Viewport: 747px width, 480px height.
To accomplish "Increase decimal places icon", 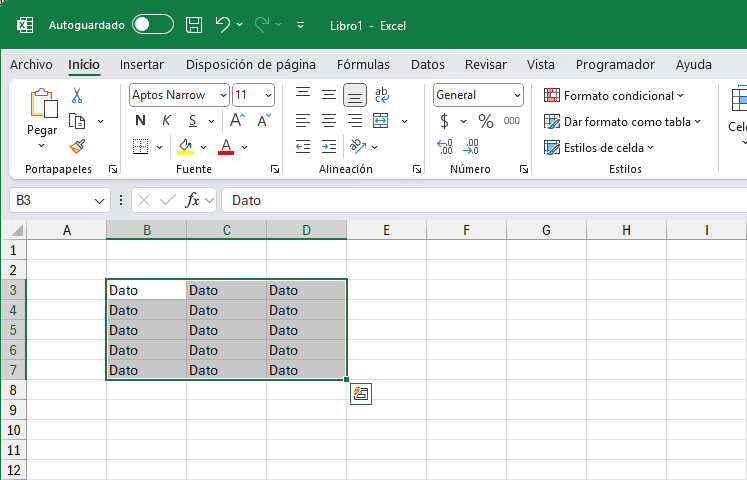I will (444, 147).
